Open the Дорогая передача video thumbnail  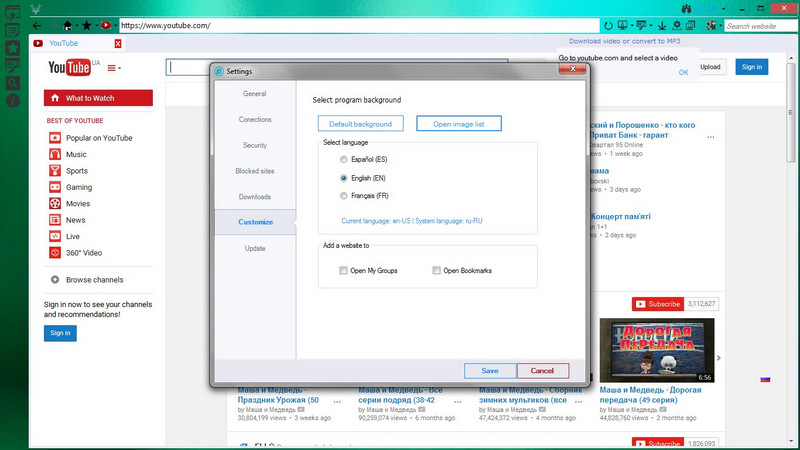657,350
